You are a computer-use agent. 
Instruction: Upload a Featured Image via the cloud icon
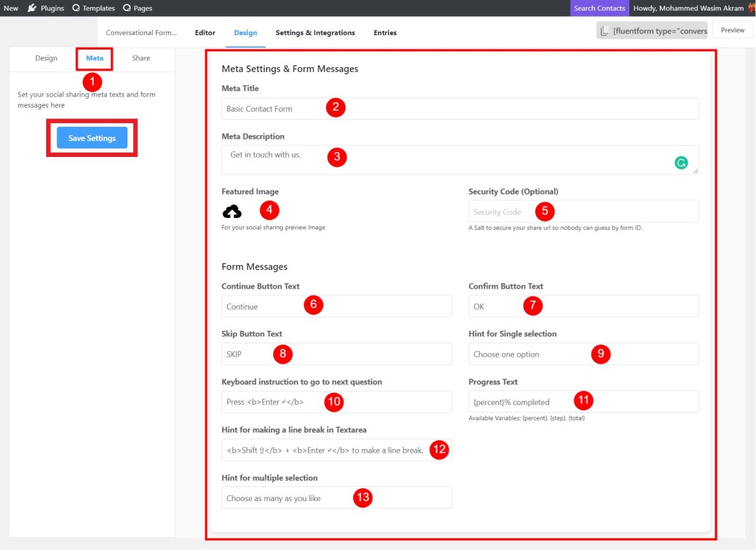click(x=232, y=209)
